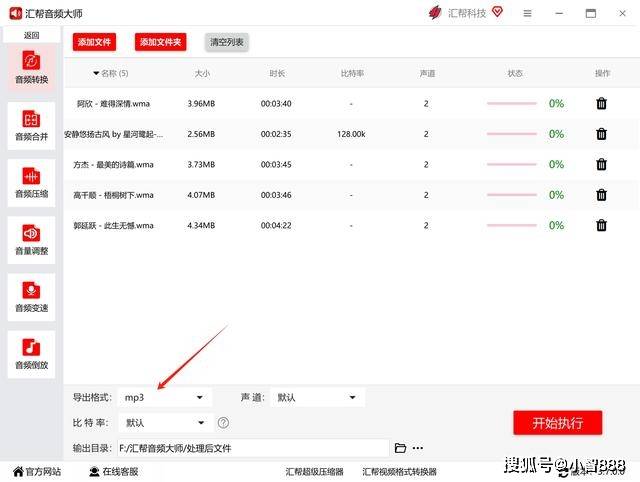Viewport: 640px width, 482px height.
Task: Click progress bar of 方杰 - 最美的诗篇.wma
Action: [511, 164]
